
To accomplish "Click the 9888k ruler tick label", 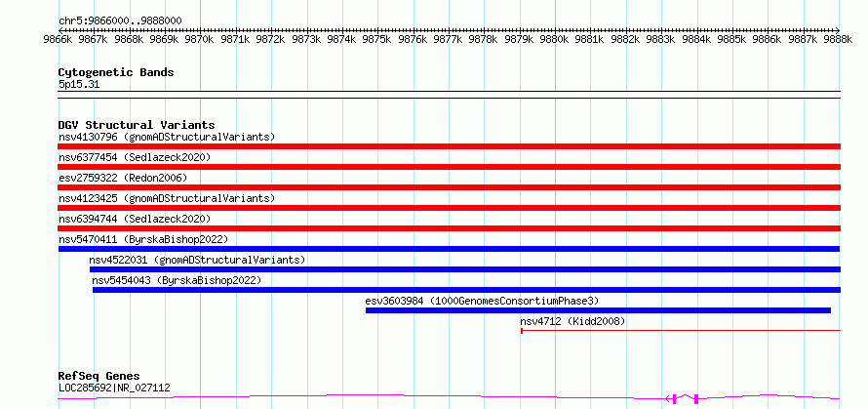I will (840, 39).
